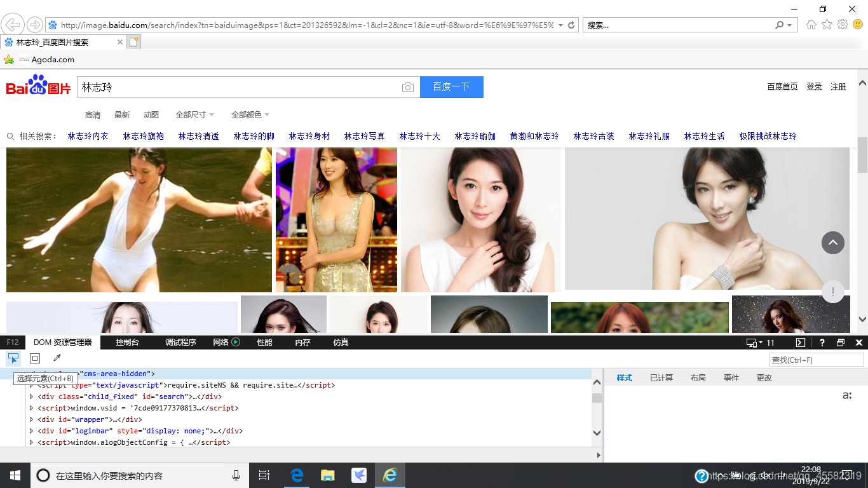This screenshot has width=868, height=488.
Task: Click the browser back arrow button
Action: click(x=13, y=25)
